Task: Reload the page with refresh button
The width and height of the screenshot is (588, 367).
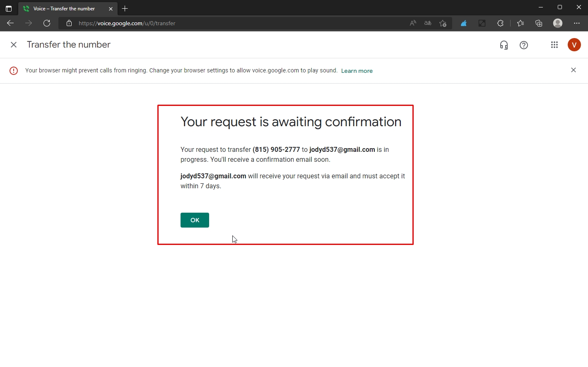Action: click(47, 23)
